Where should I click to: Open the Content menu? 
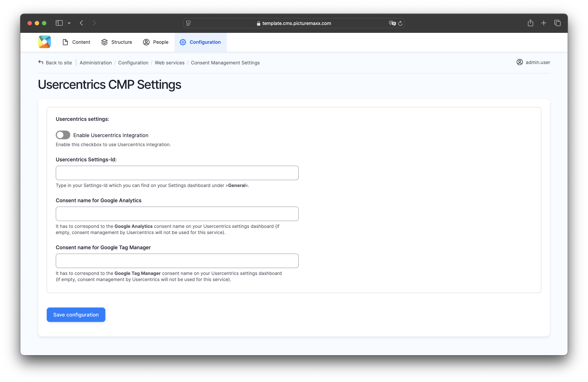pyautogui.click(x=76, y=42)
